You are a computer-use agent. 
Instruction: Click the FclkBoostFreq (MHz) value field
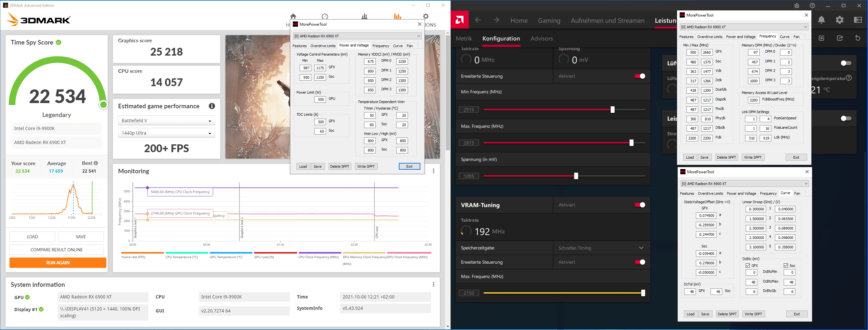753,100
